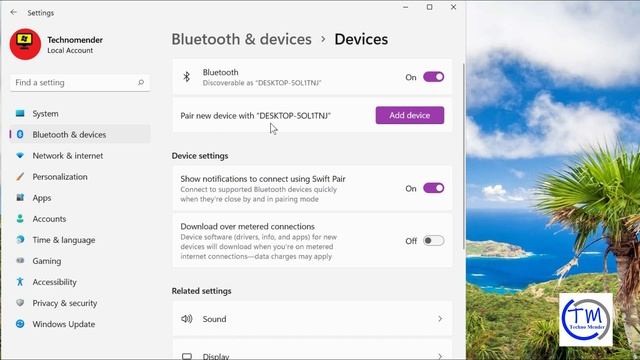The image size is (640, 360).
Task: Open Apps settings category
Action: (x=80, y=198)
